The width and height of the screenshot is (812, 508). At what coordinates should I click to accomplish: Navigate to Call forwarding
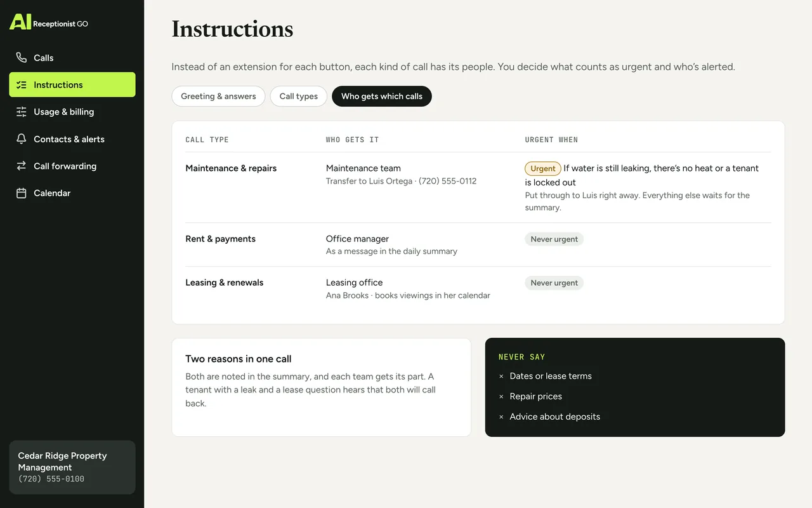72,166
